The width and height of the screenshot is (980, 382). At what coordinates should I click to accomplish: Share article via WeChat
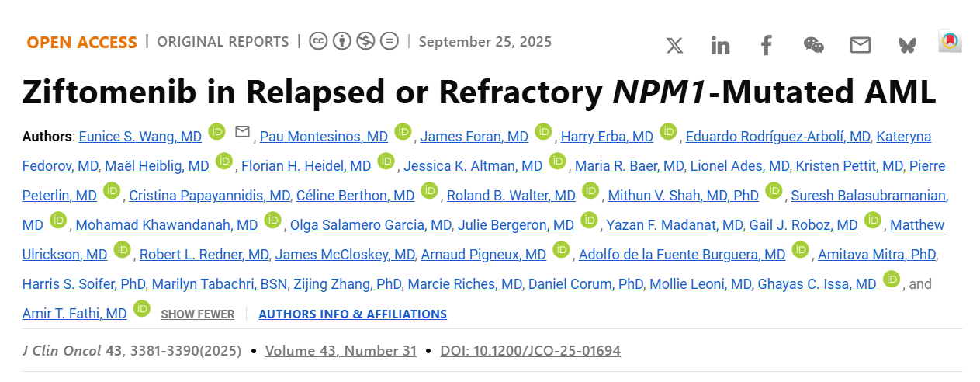coord(813,45)
